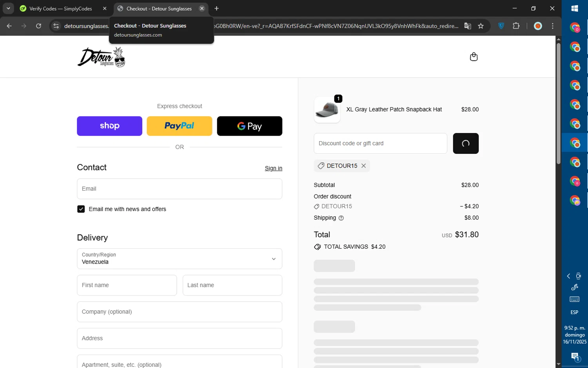Open the Chrome three-dot menu
The width and height of the screenshot is (588, 368).
click(553, 26)
